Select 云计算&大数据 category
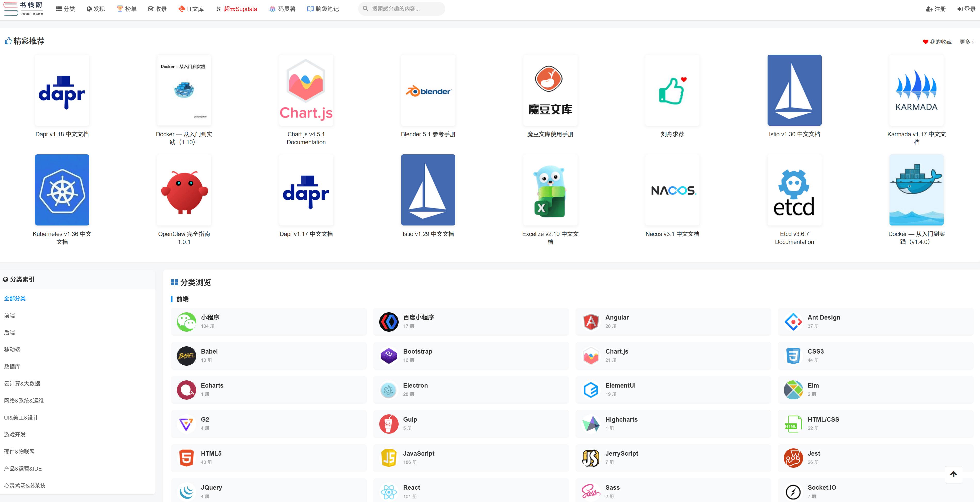The image size is (980, 502). (22, 383)
